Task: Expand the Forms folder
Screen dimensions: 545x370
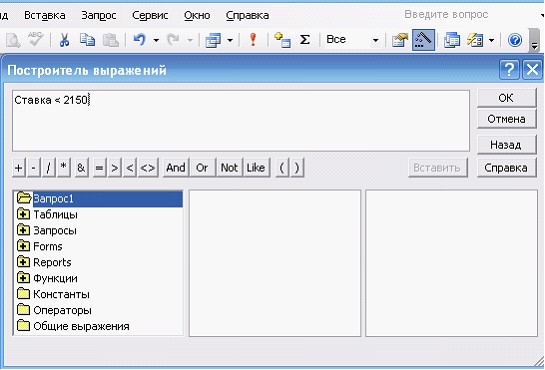Action: pos(23,246)
